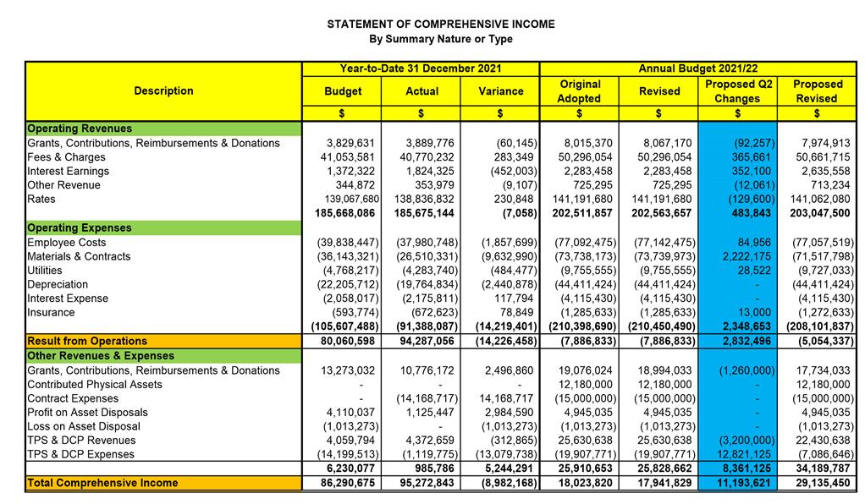
Task: Select the Insurance Q2 change 13,000
Action: (754, 313)
